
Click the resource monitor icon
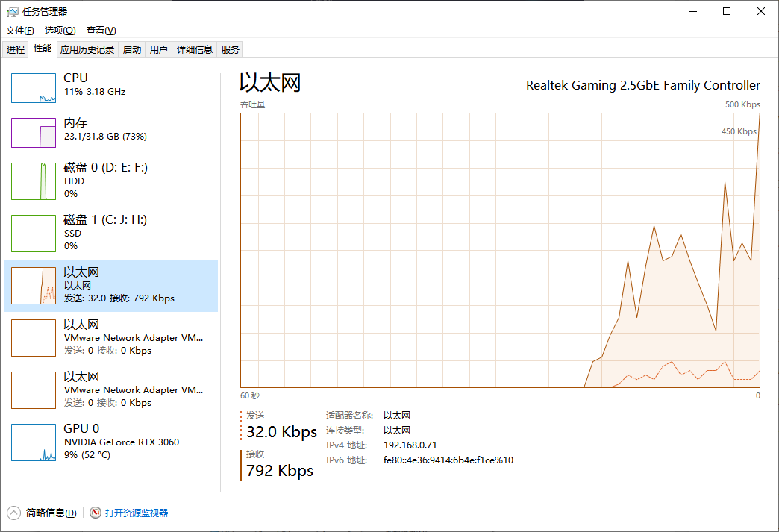[x=96, y=513]
